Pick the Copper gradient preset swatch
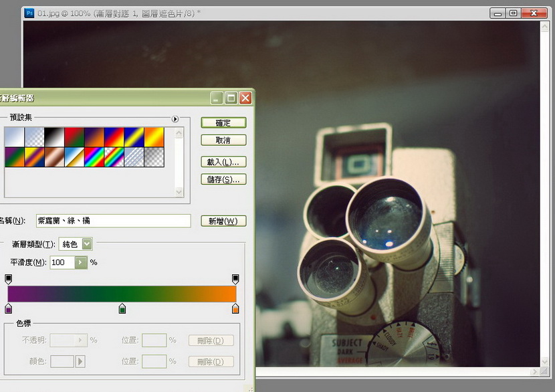This screenshot has height=392, width=555. 53,157
